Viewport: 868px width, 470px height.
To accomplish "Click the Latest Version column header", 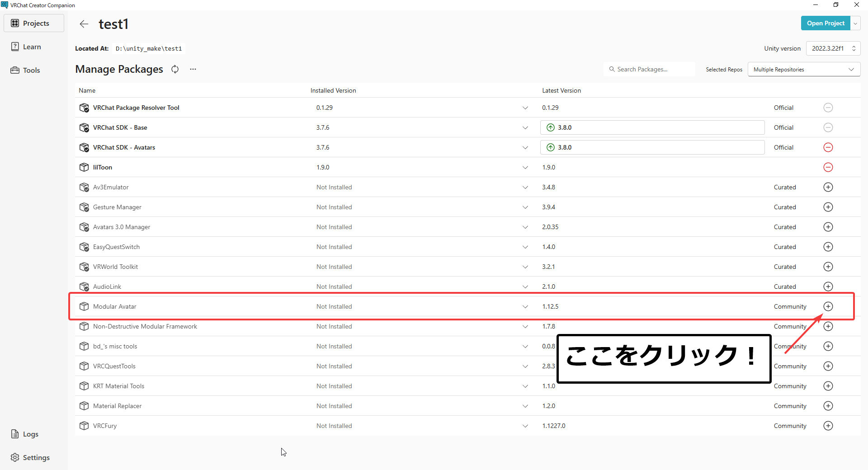I will pyautogui.click(x=561, y=90).
